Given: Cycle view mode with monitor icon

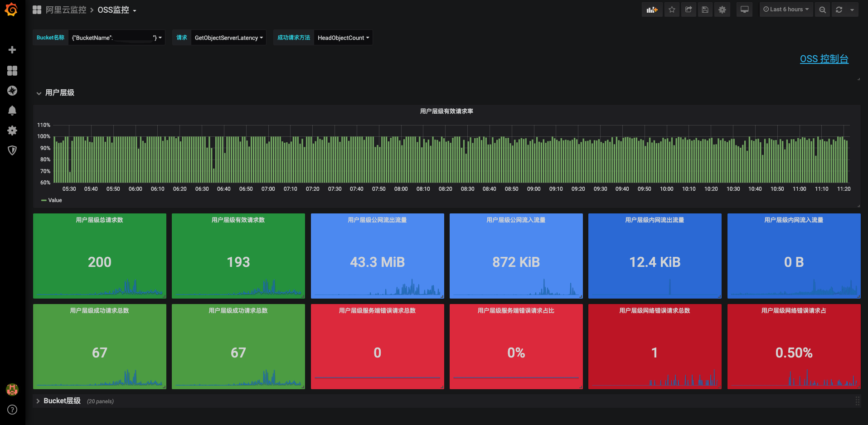Looking at the screenshot, I should pos(744,10).
